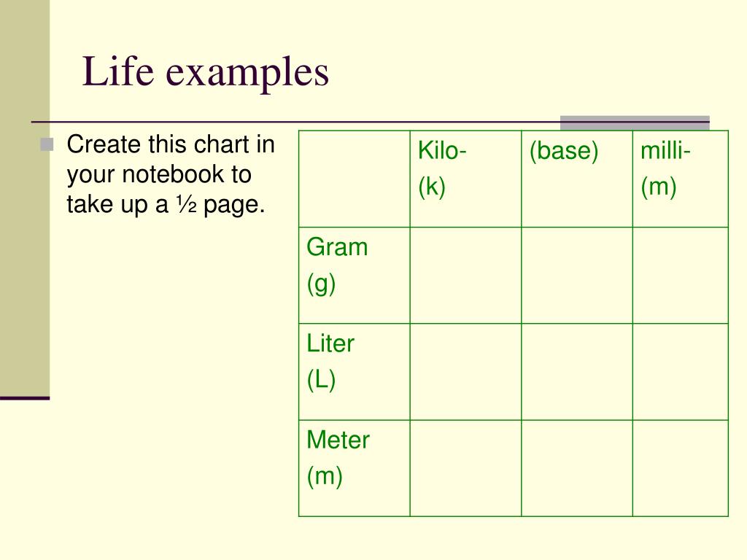Select empty cell for Meter under milli-

(x=681, y=468)
